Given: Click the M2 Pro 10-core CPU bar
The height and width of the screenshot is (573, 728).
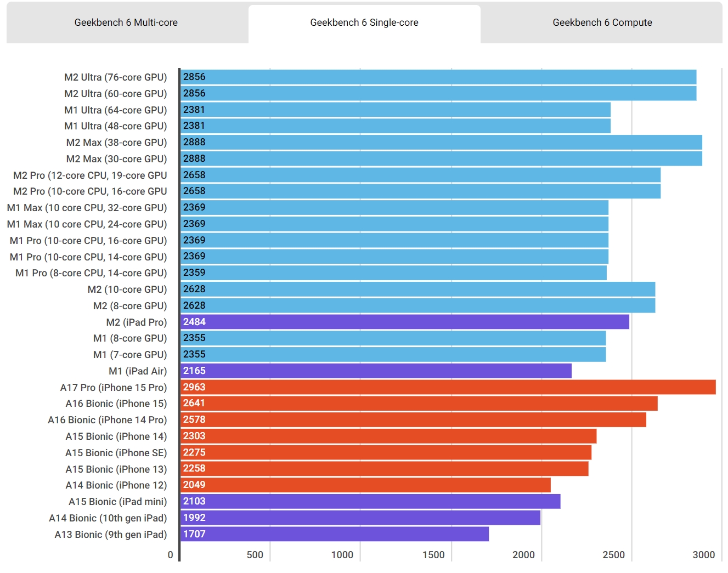Looking at the screenshot, I should [x=420, y=191].
